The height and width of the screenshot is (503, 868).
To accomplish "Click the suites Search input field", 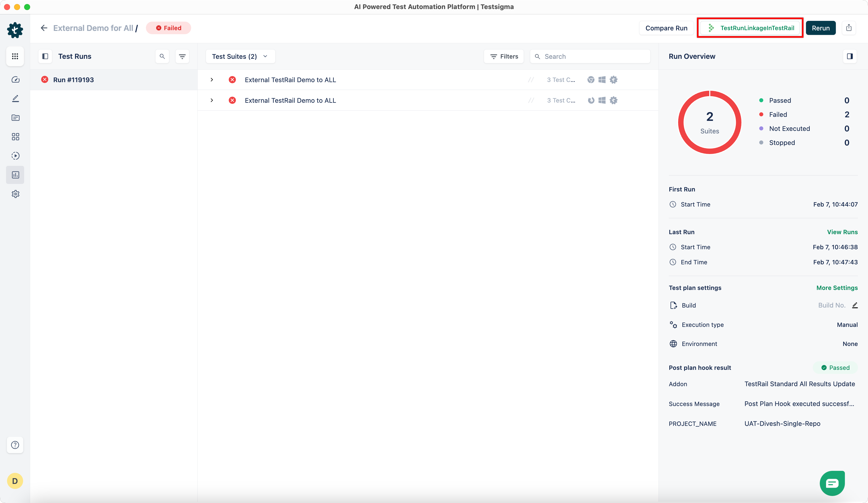I will point(594,56).
